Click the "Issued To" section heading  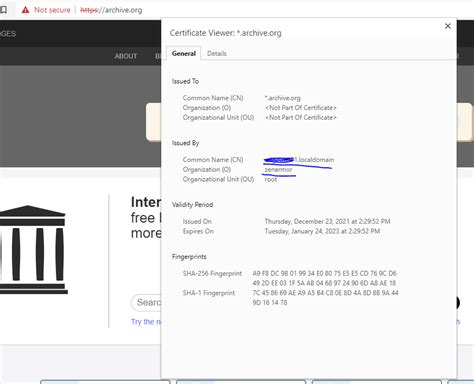185,81
